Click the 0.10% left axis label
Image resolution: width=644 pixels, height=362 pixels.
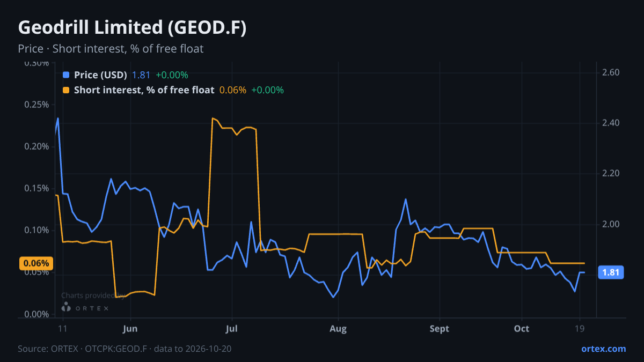point(35,230)
